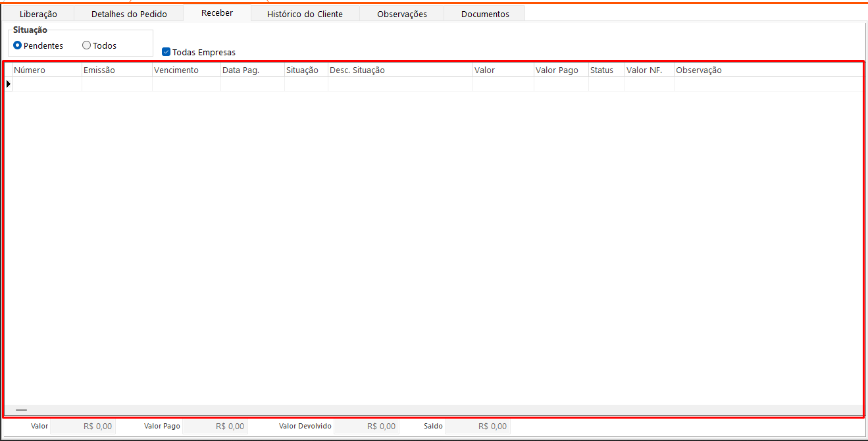This screenshot has height=441, width=868.
Task: Click the Desc. Situação column header
Action: pyautogui.click(x=399, y=70)
